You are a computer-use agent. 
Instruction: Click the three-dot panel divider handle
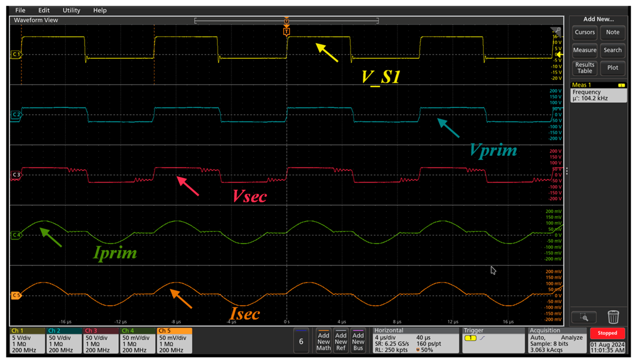pyautogui.click(x=567, y=171)
